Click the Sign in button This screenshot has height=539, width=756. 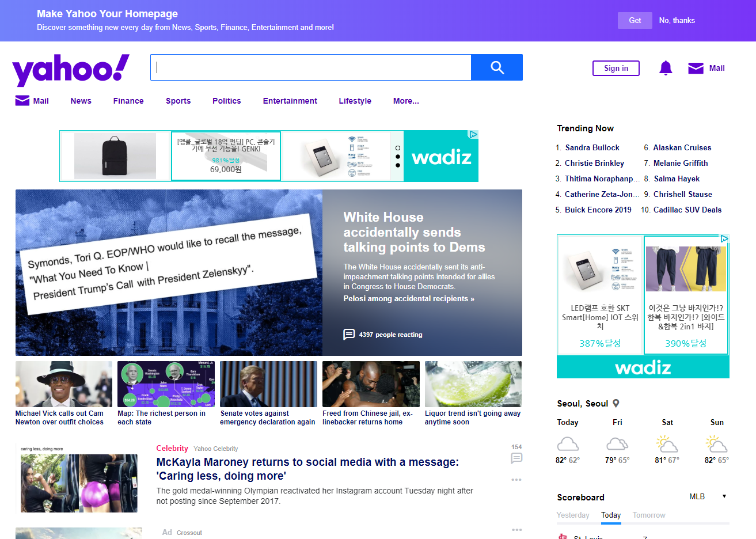point(616,68)
